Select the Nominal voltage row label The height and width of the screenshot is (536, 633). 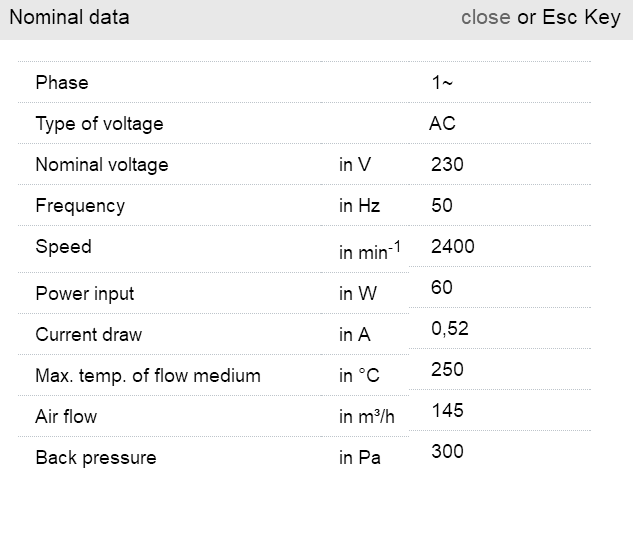102,165
